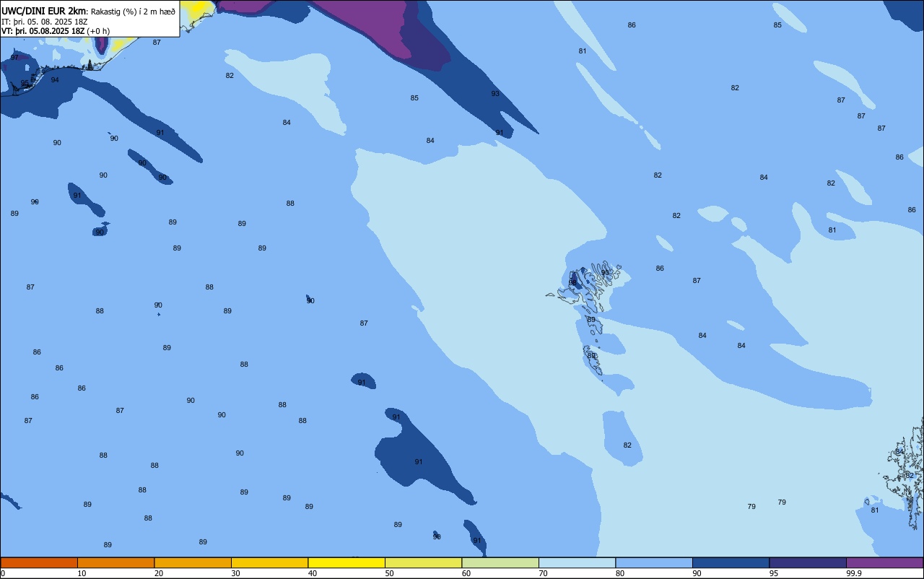
Task: Click the "10" legend label
Action: [82, 573]
